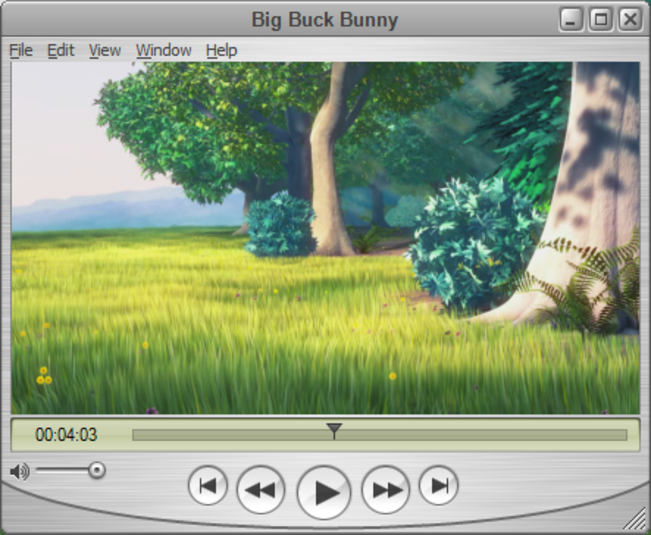651x535 pixels.
Task: Minimize the Big Buck Bunny window
Action: click(x=571, y=19)
